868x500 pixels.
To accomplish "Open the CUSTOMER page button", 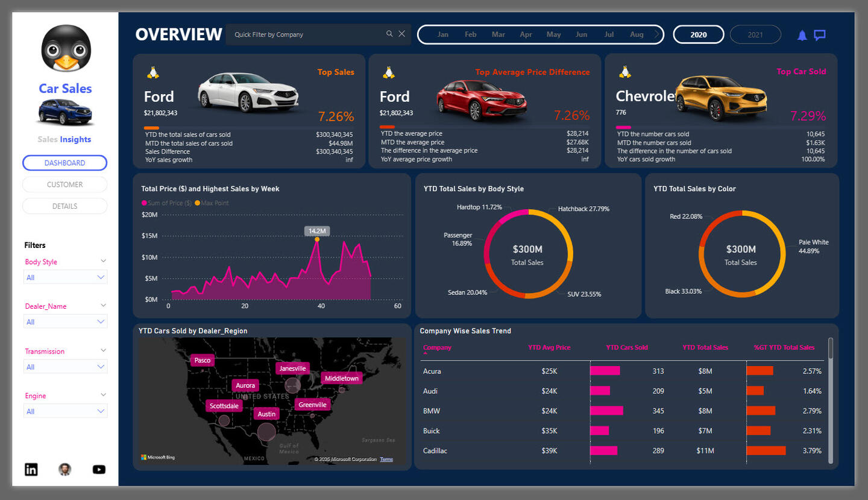I will coord(64,185).
